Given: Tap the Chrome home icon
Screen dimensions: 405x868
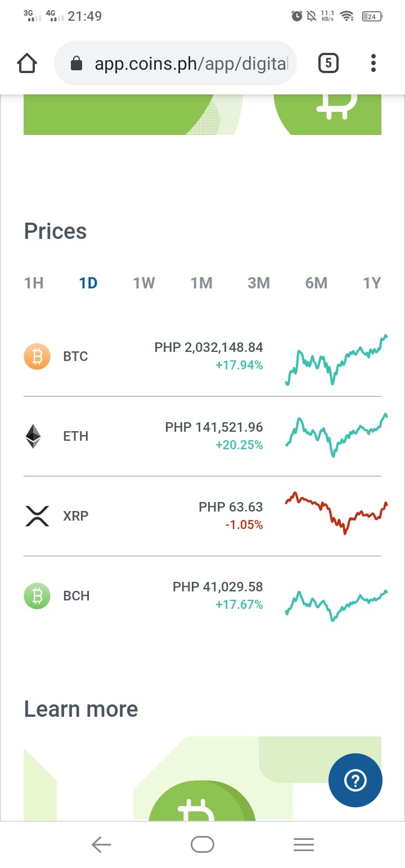Looking at the screenshot, I should point(28,63).
